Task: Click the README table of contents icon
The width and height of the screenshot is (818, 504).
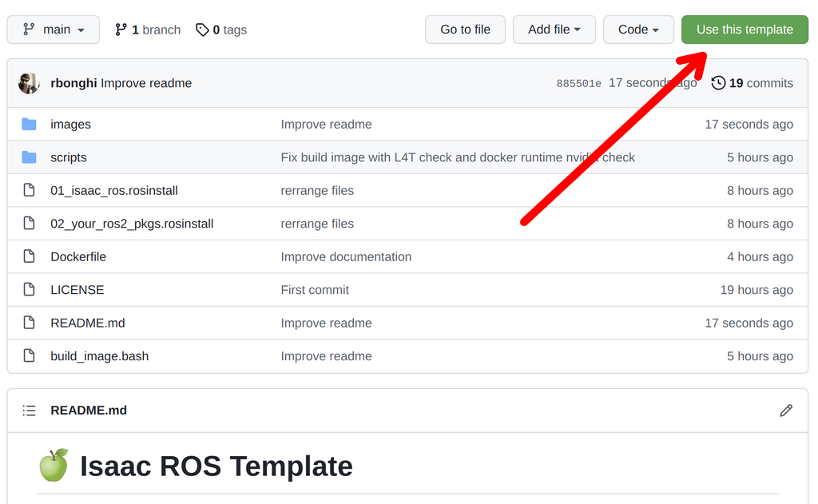Action: (x=30, y=411)
